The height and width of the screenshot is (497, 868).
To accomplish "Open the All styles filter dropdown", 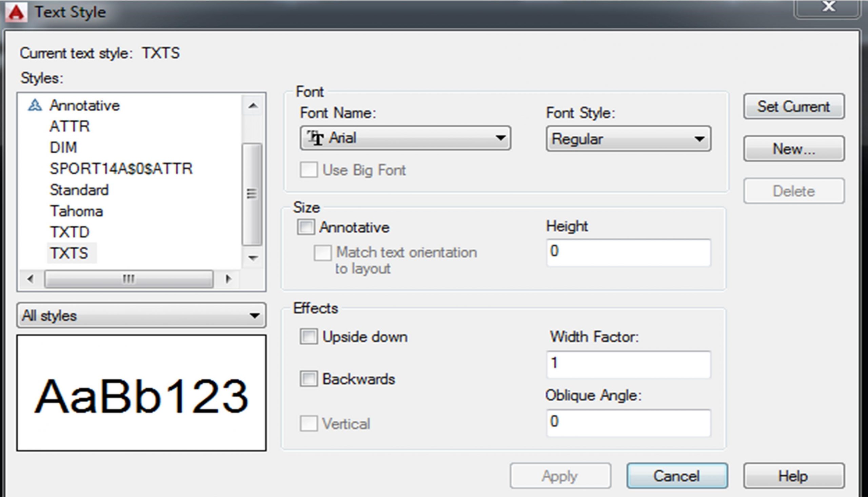I will point(254,316).
